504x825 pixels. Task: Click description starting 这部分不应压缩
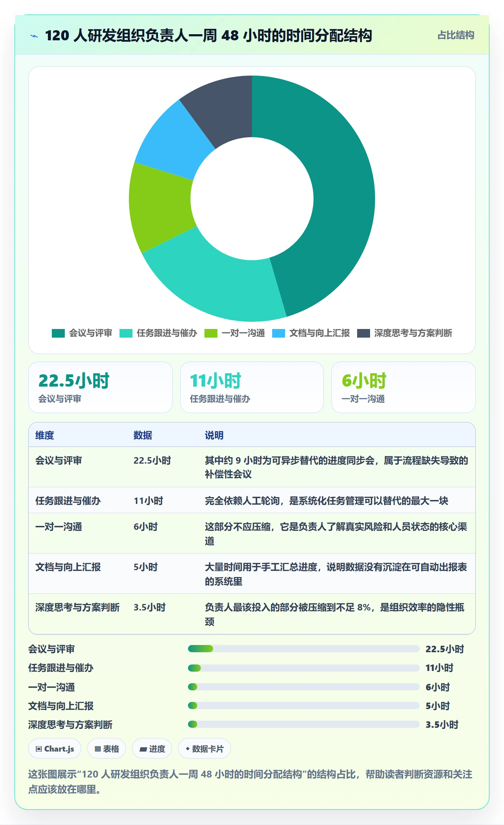[x=336, y=533]
